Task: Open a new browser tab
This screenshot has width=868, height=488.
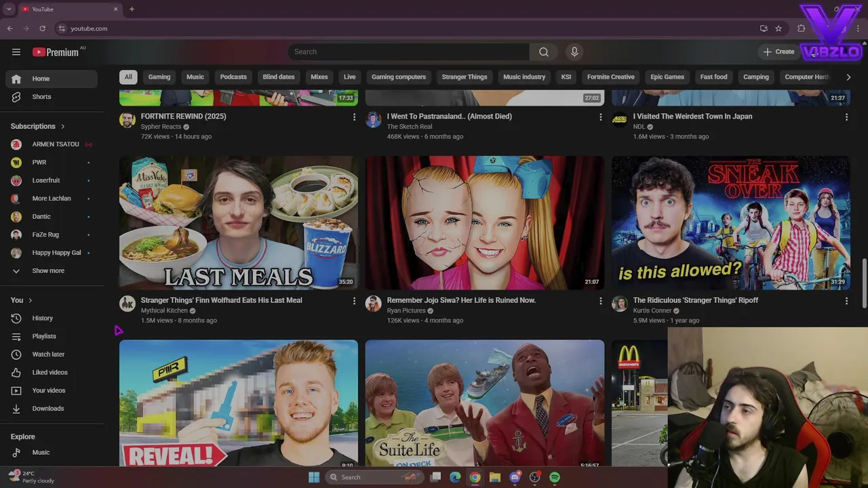Action: (x=132, y=9)
